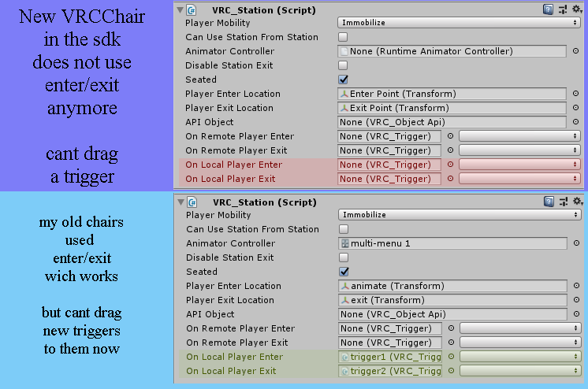
Task: Open gear settings menu of bottom VRC_Station component
Action: pos(578,202)
